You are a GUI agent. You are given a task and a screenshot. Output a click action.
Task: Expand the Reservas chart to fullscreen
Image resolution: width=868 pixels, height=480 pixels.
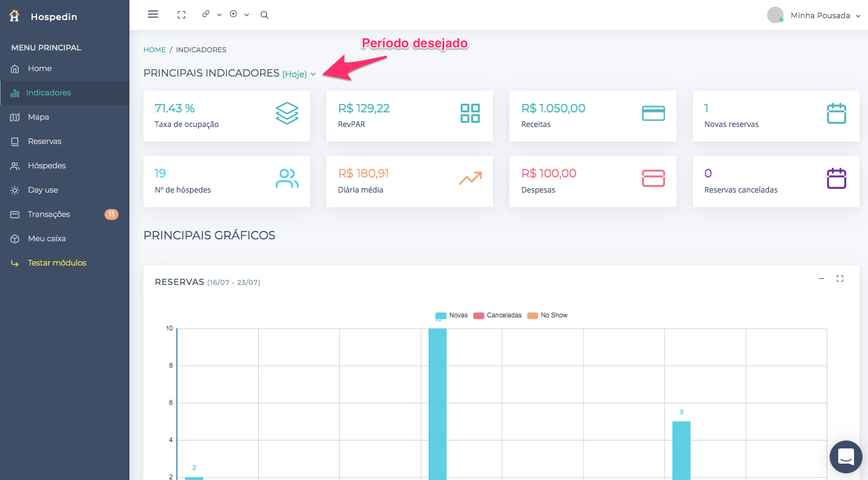pyautogui.click(x=840, y=278)
